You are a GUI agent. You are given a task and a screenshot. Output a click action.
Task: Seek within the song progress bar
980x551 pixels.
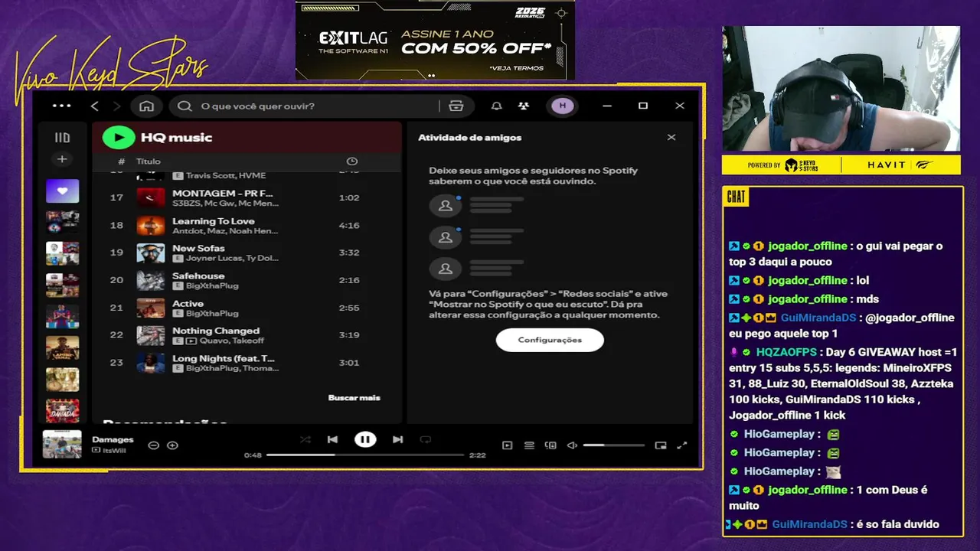point(365,455)
